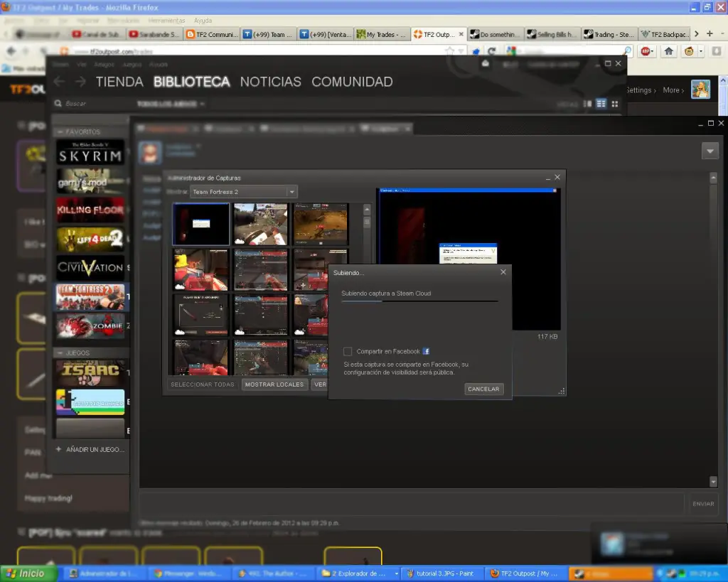Select Garry's Mod in the favorites list
This screenshot has width=728, height=582.
coord(90,181)
